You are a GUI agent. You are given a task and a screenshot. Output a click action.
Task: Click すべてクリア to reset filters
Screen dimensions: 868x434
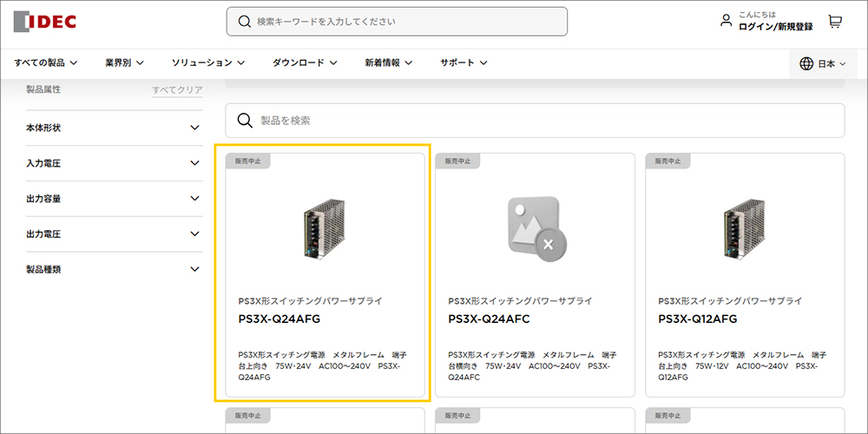tap(177, 90)
